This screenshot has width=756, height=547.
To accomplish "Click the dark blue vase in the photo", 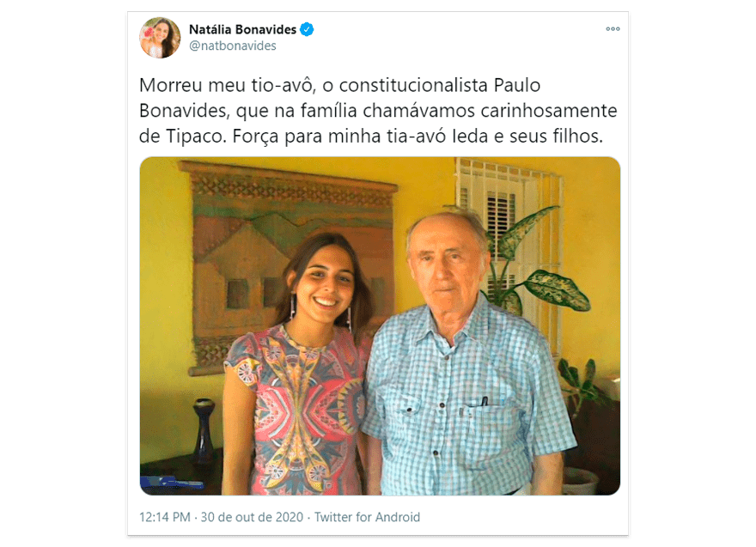I will [204, 428].
